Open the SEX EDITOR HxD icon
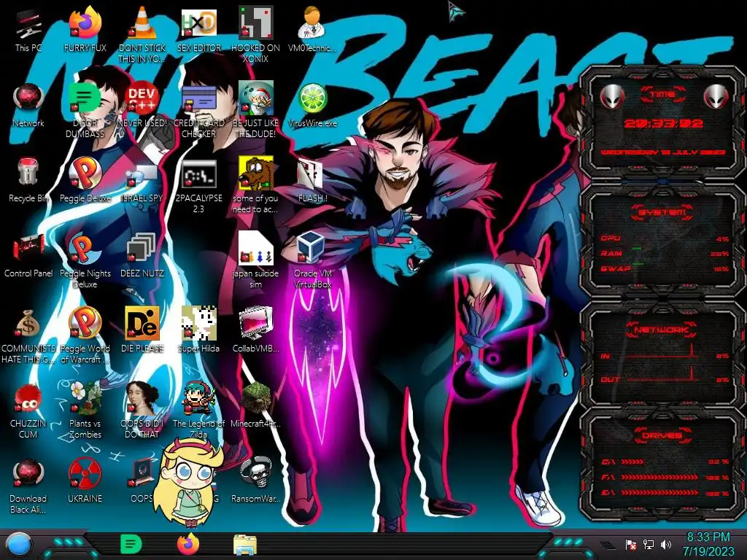This screenshot has width=747, height=560. click(x=199, y=24)
